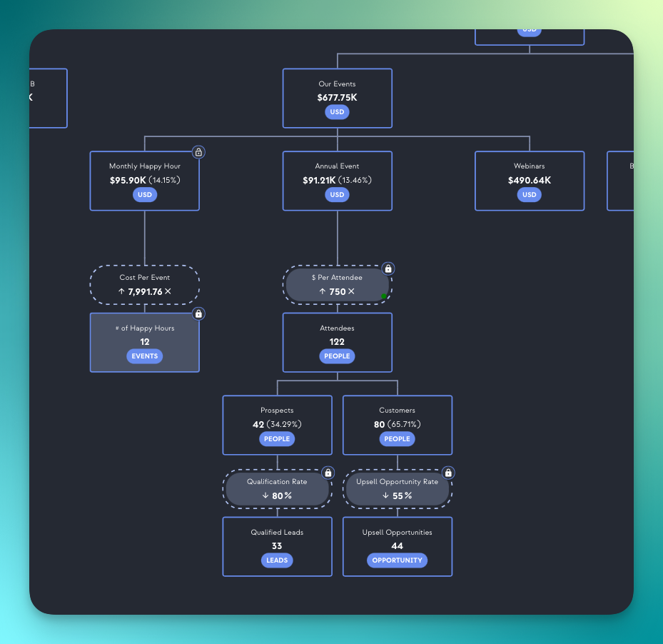Click USD badge under Webinars

tap(529, 195)
